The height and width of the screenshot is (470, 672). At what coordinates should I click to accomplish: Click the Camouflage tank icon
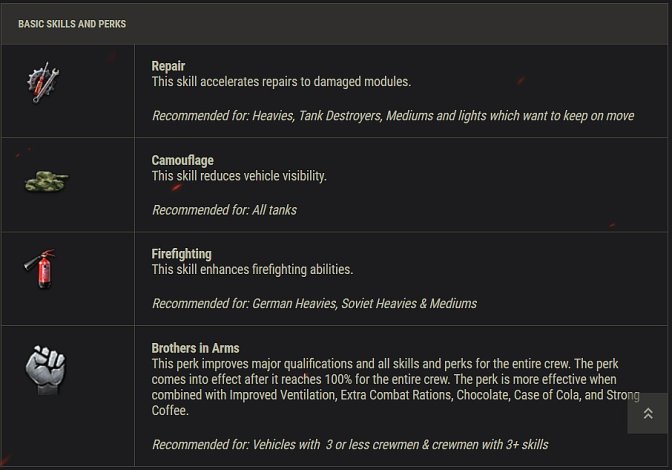[x=46, y=181]
